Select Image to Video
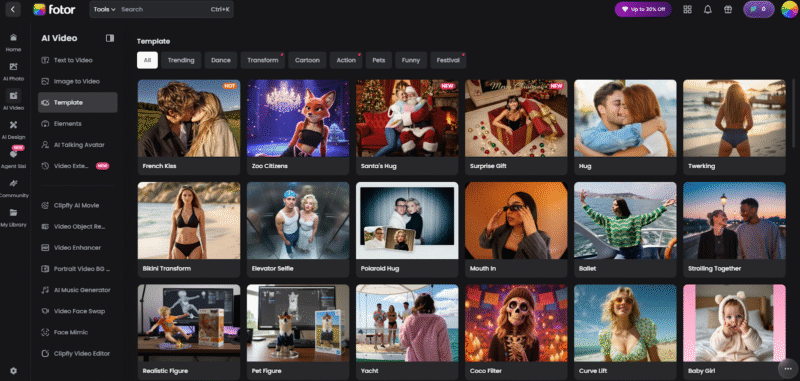Viewport: 800px width, 381px height. point(78,81)
